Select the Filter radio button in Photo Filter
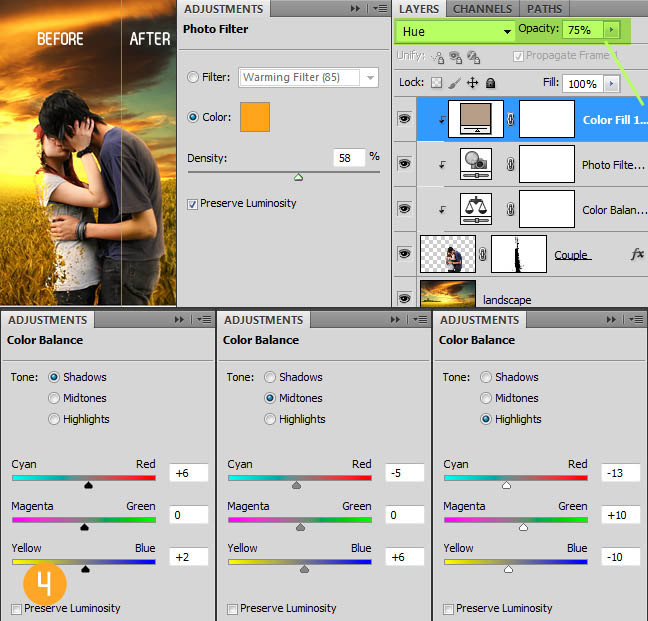This screenshot has height=621, width=648. pos(193,77)
